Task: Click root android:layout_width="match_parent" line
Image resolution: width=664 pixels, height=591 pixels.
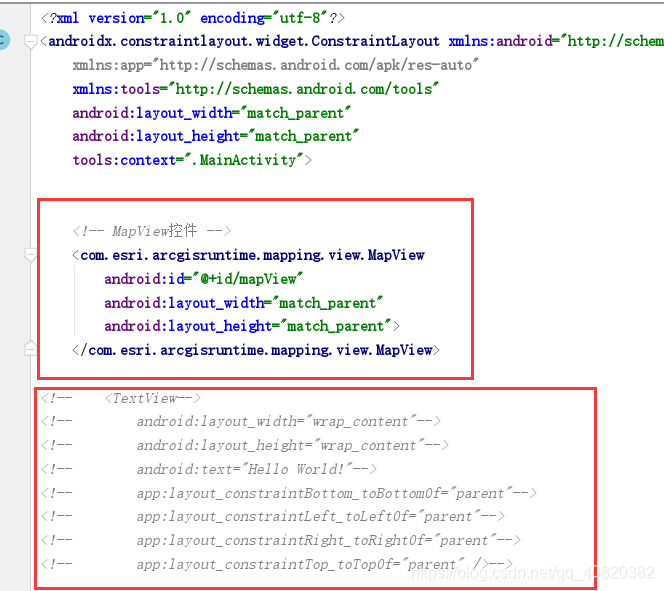Action: click(x=211, y=113)
